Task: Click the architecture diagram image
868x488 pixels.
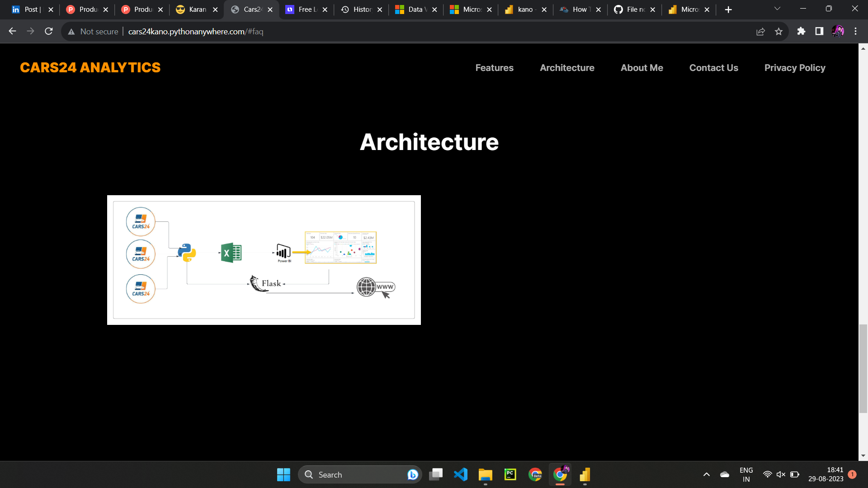Action: point(264,260)
